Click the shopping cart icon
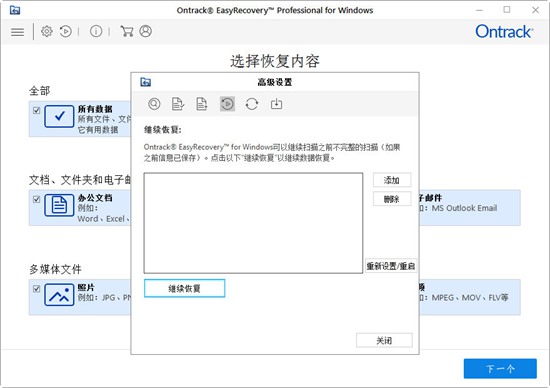550x388 pixels. pyautogui.click(x=127, y=31)
